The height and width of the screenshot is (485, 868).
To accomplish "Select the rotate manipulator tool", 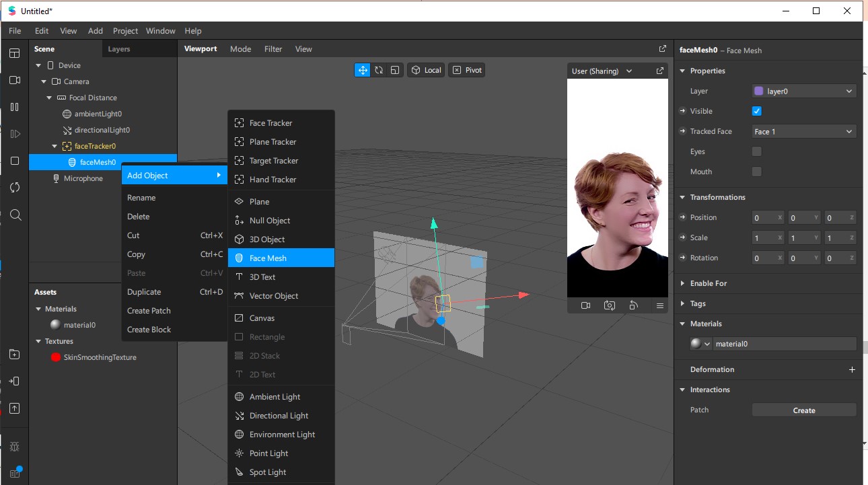I will [379, 70].
